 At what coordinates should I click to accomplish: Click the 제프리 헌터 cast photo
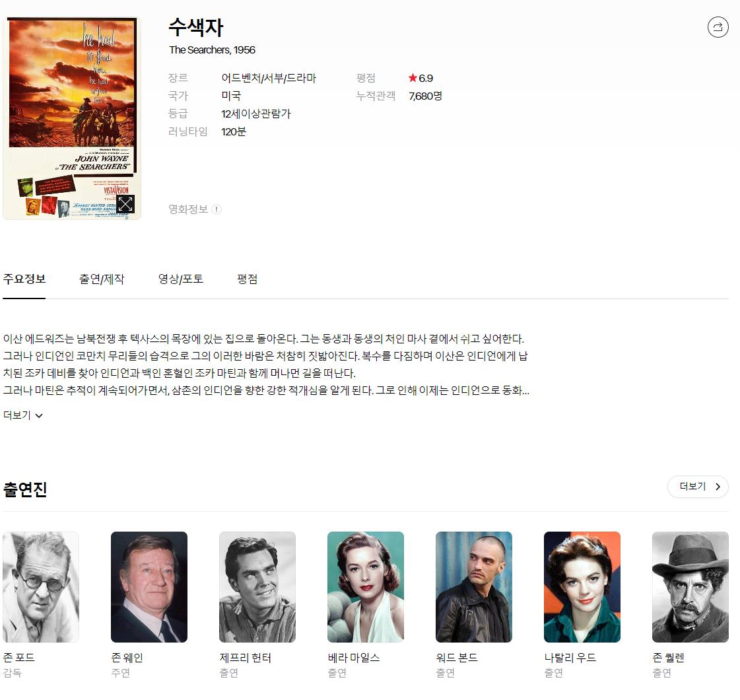click(257, 586)
